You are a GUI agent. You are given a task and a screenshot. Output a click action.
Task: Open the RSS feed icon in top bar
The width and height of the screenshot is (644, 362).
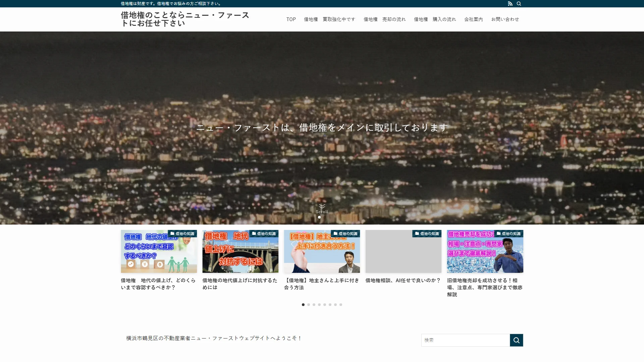click(510, 4)
